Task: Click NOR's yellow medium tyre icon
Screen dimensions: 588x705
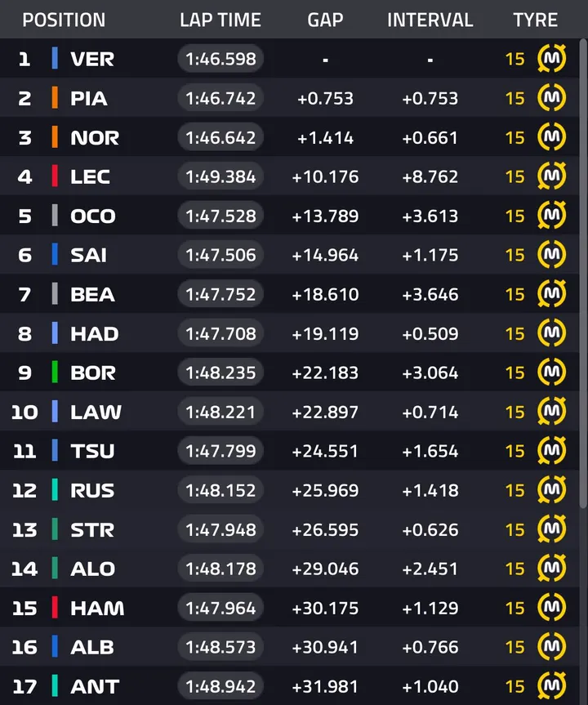Action: 551,137
